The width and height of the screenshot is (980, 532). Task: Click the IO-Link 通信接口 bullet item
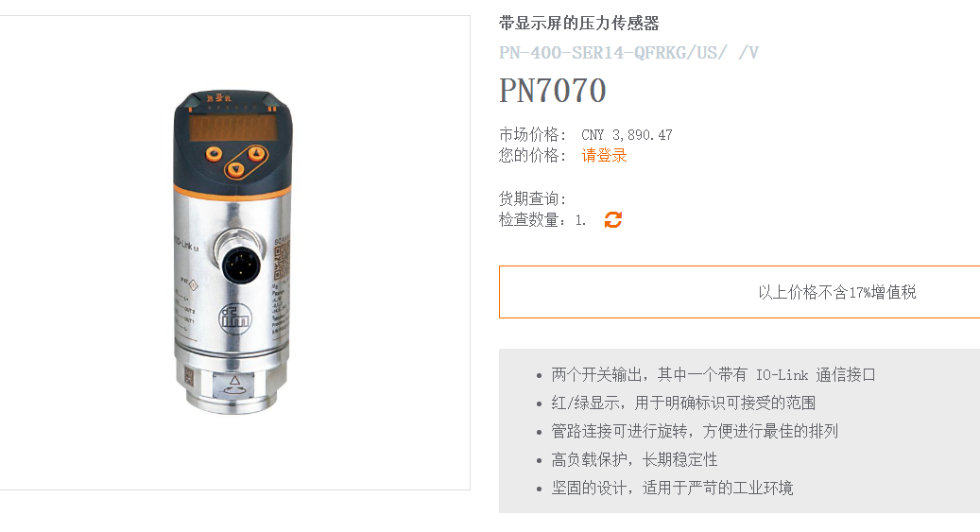click(714, 374)
